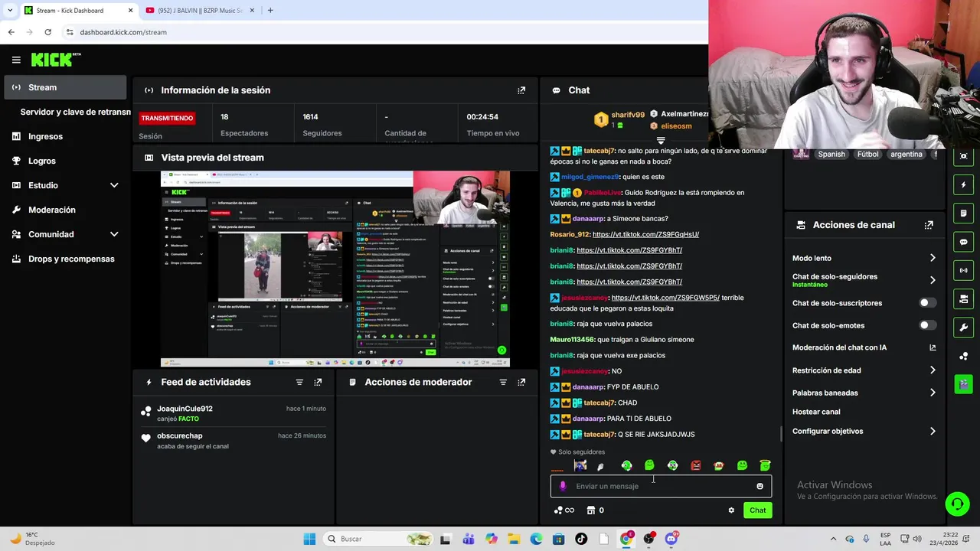
Task: Send message with green Chat button
Action: pos(757,510)
